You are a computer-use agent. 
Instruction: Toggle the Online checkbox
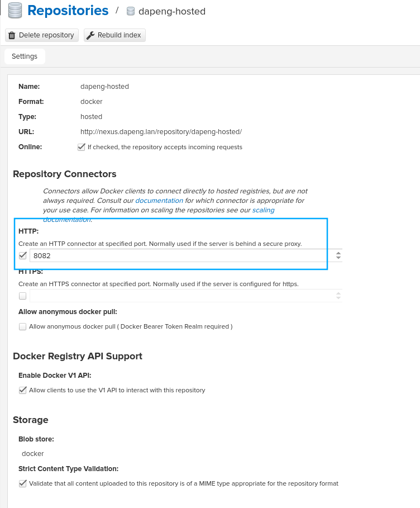(x=81, y=148)
